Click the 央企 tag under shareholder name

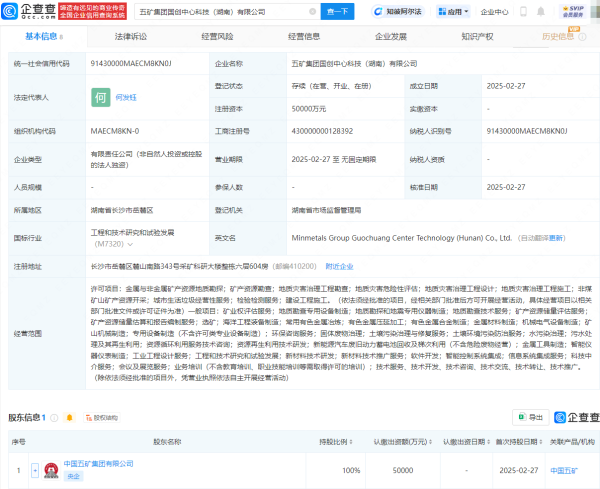pos(73,476)
